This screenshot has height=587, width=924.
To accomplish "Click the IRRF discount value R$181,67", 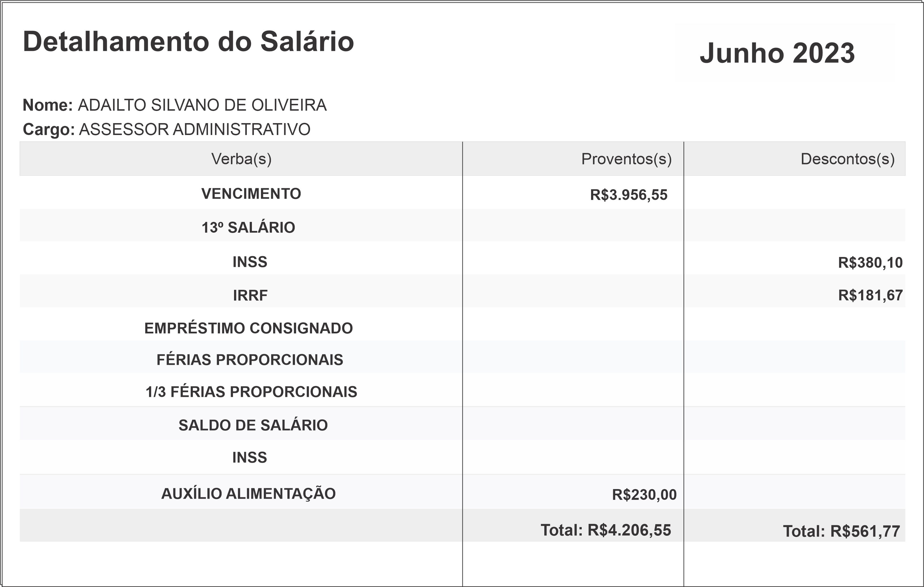I will 870,295.
